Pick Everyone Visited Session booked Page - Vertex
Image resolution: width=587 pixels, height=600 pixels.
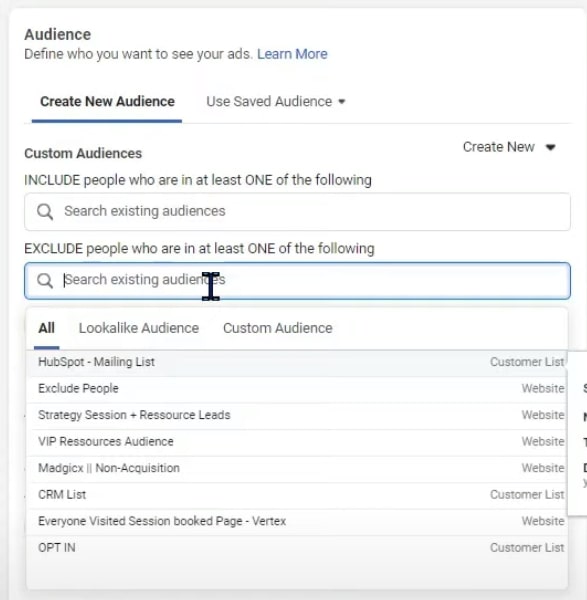297,521
